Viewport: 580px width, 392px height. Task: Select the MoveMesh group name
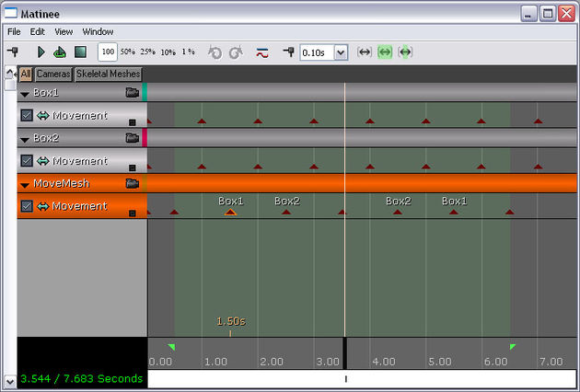tap(62, 183)
